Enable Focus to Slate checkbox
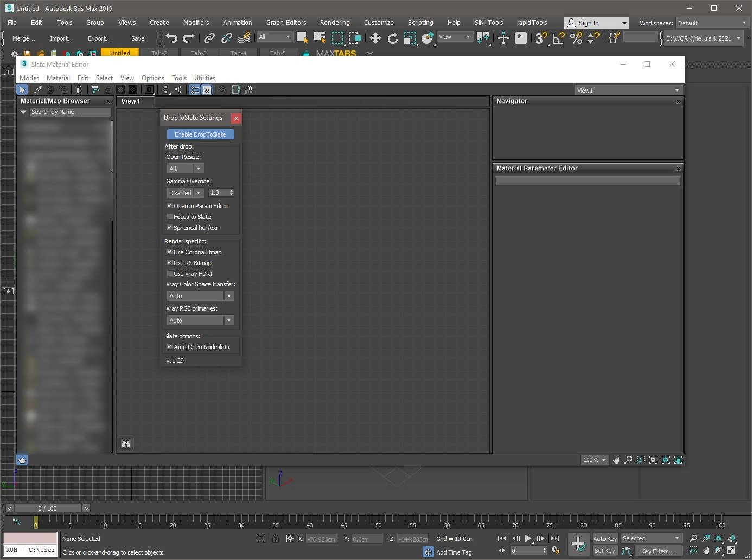Viewport: 752px width, 560px height. click(x=170, y=217)
